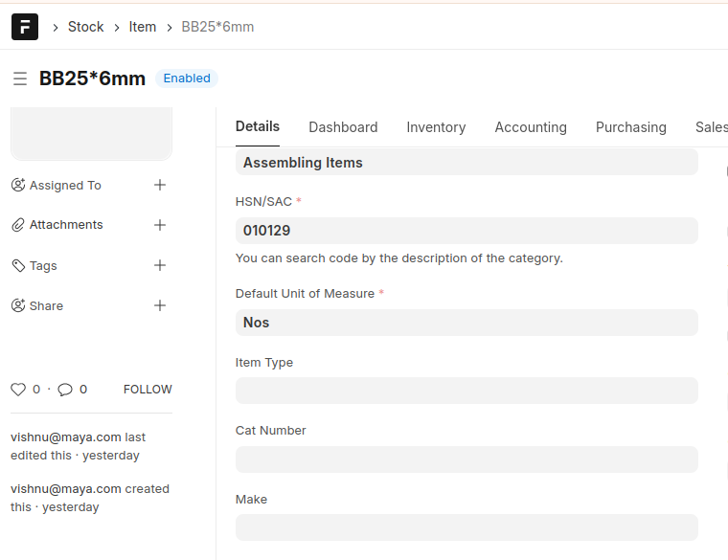Open the Accounting tab
Viewport: 728px width, 560px height.
click(531, 127)
